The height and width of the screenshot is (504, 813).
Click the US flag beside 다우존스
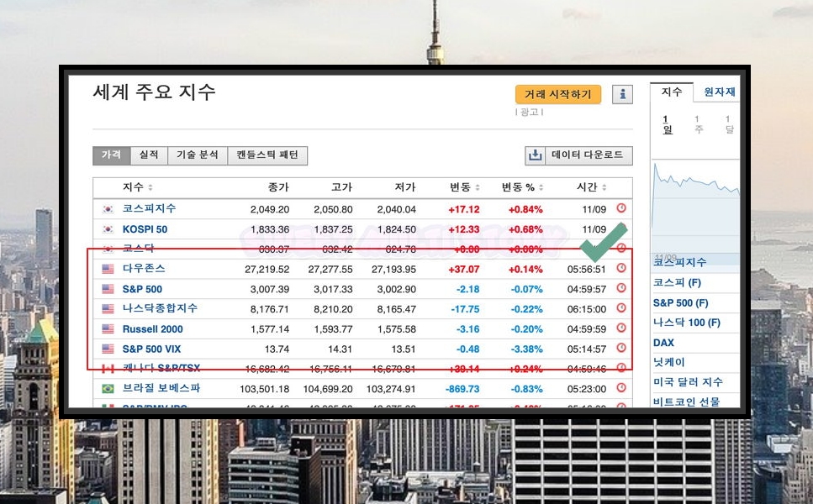coord(108,269)
